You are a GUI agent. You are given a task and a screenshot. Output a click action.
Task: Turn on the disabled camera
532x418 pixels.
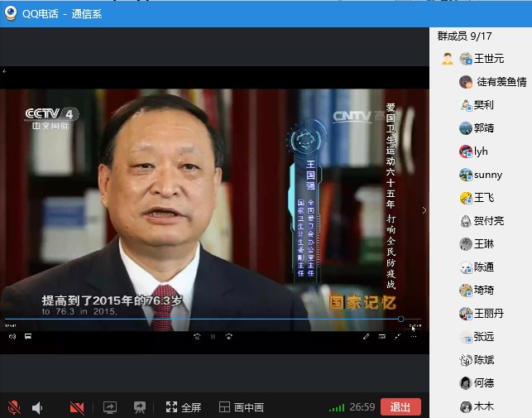click(77, 407)
